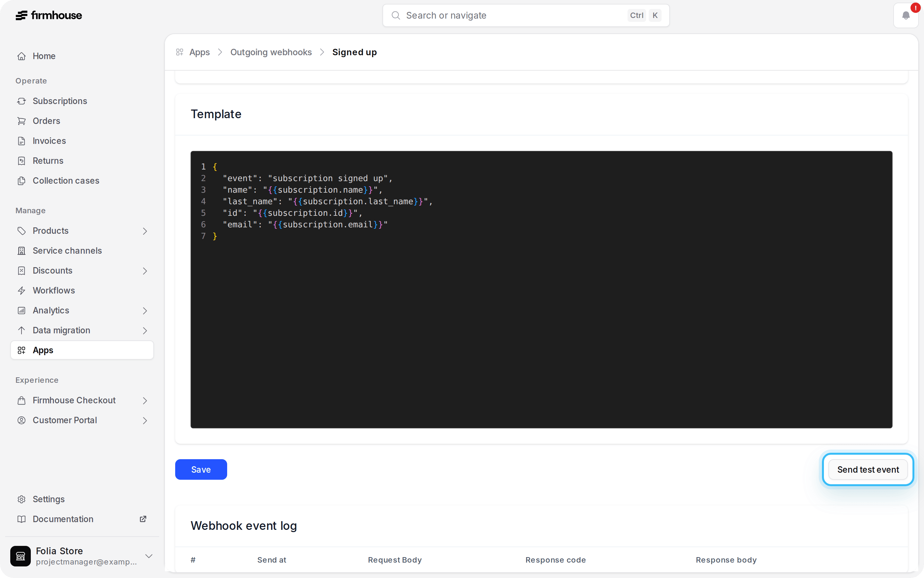Click the Apps grid icon in sidebar
The height and width of the screenshot is (578, 924).
(22, 350)
